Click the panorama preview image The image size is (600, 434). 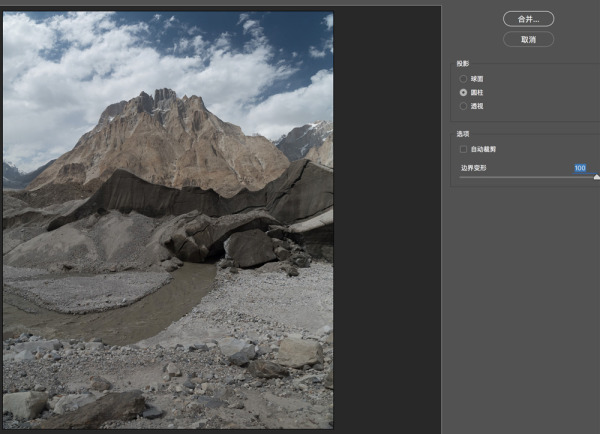coord(168,220)
